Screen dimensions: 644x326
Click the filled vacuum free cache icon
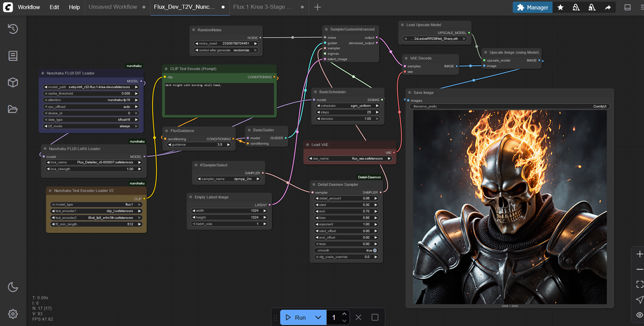coord(592,7)
